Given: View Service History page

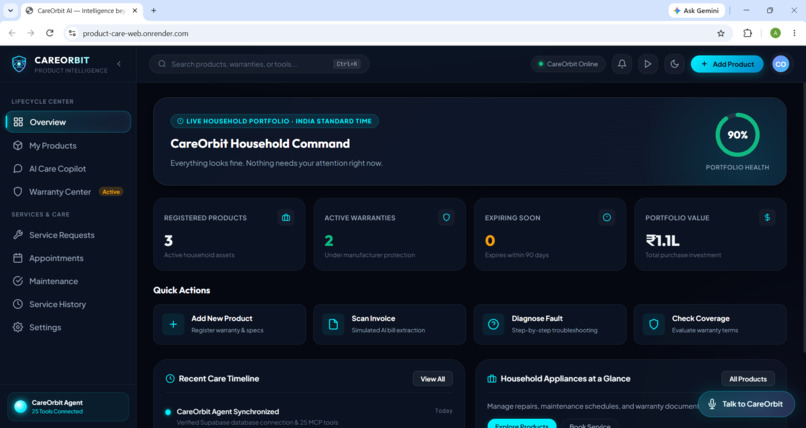Looking at the screenshot, I should pos(68,304).
